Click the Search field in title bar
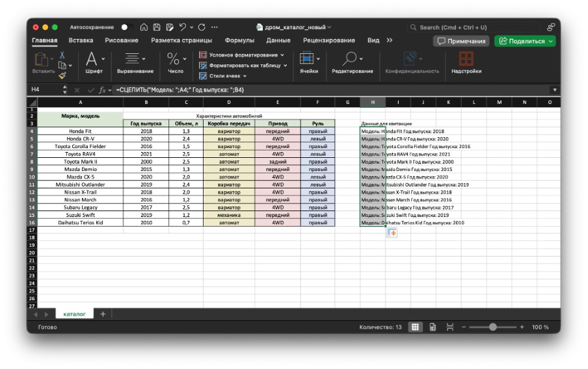The image size is (588, 369). click(x=474, y=27)
